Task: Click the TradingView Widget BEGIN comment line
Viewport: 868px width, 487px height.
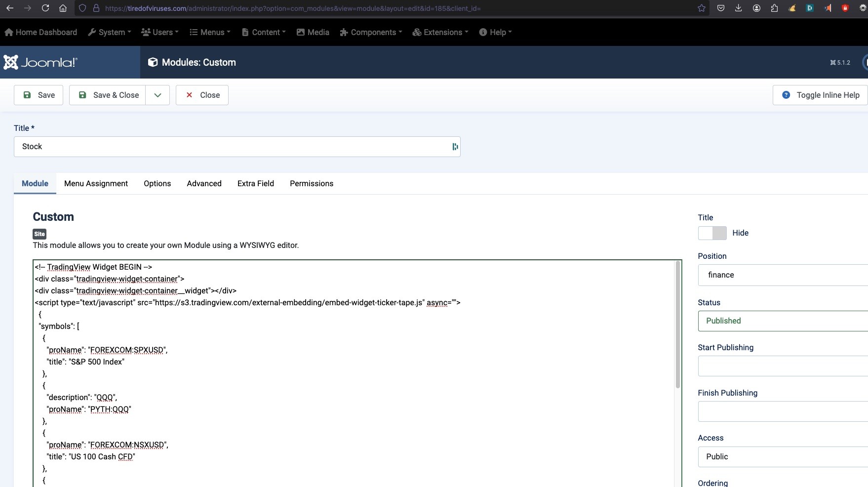Action: pyautogui.click(x=93, y=267)
